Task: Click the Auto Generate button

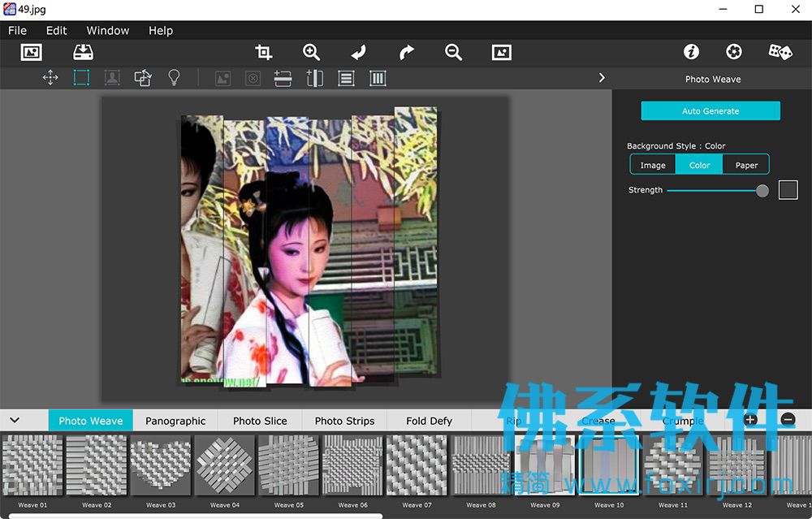Action: pyautogui.click(x=710, y=110)
